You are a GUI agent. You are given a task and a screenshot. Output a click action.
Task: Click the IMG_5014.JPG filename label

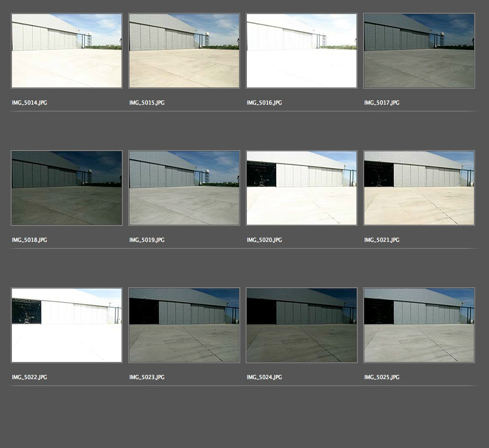[29, 103]
